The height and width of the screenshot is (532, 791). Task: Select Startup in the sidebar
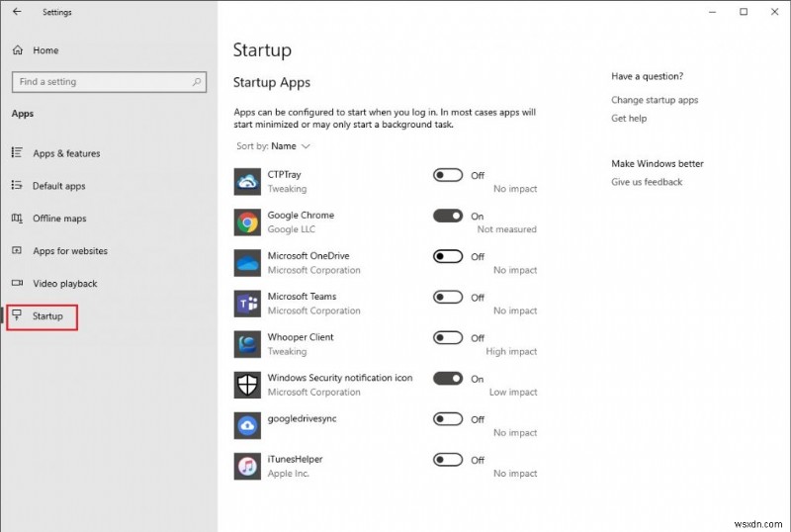47,316
